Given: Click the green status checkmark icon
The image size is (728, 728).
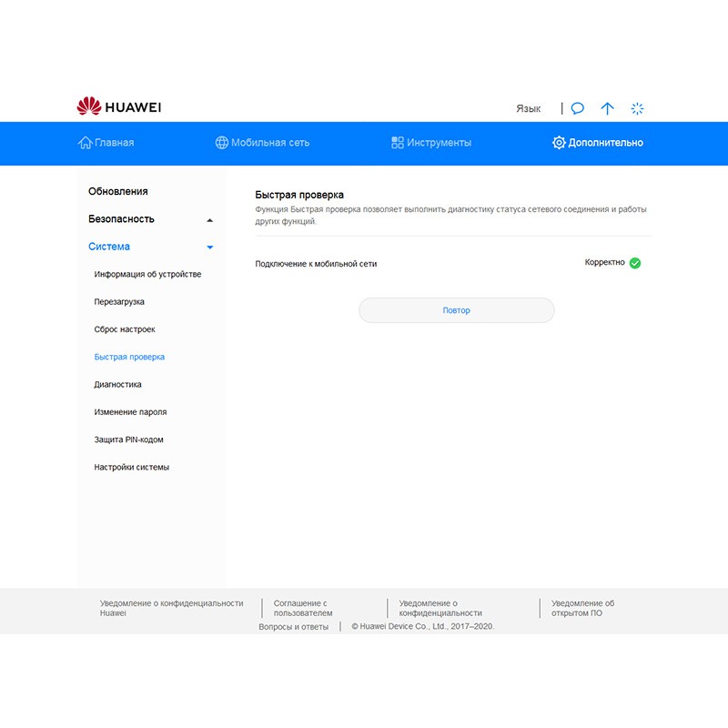Looking at the screenshot, I should (x=635, y=263).
